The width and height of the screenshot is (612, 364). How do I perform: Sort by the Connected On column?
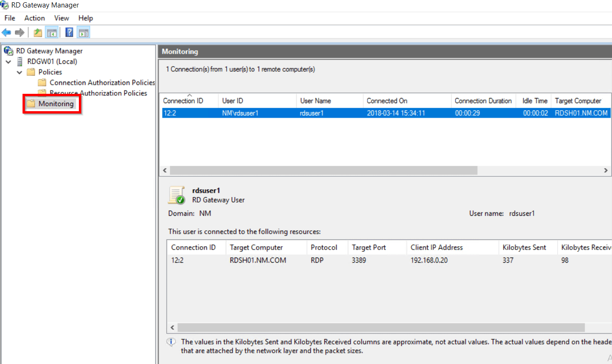(387, 100)
